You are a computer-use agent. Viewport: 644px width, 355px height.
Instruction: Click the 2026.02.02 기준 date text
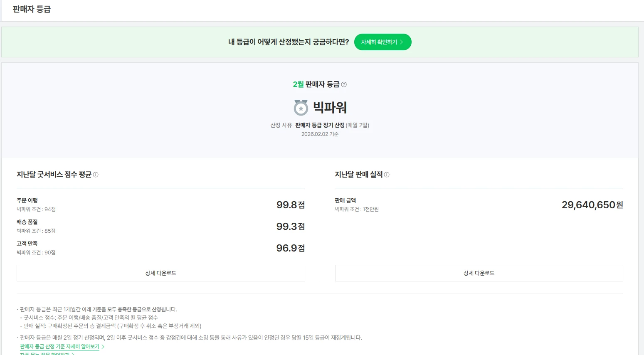(x=319, y=134)
